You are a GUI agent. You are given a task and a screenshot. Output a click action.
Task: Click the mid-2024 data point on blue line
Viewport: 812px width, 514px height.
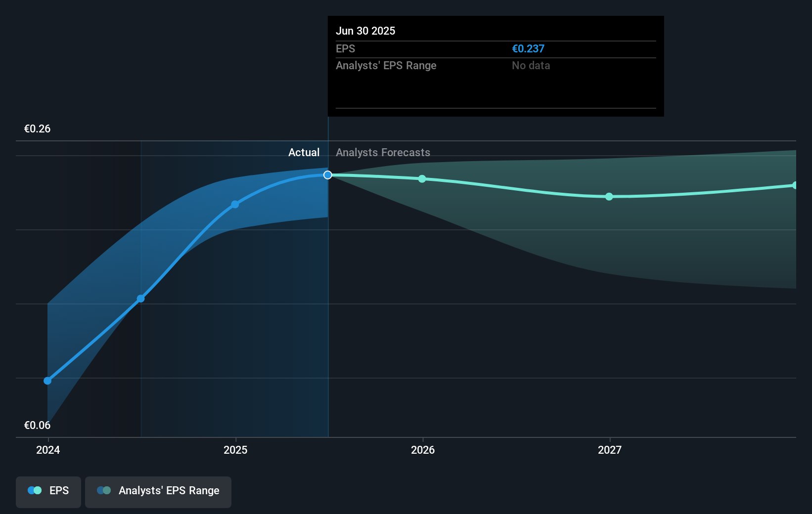(x=140, y=298)
